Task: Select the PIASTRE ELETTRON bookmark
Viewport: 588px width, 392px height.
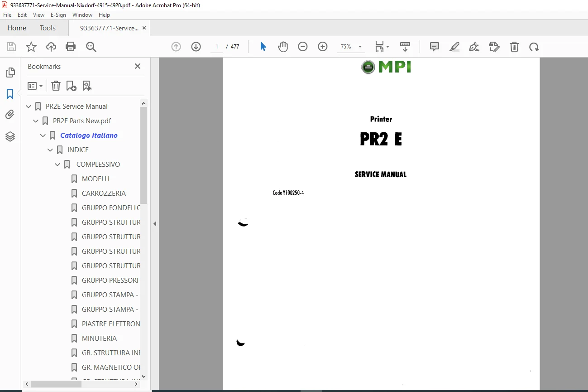Action: (111, 324)
